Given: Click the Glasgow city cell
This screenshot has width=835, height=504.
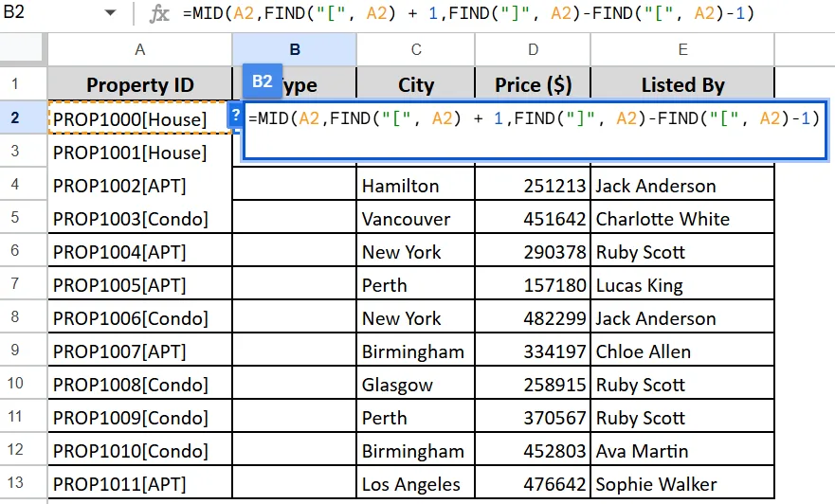Looking at the screenshot, I should 416,385.
